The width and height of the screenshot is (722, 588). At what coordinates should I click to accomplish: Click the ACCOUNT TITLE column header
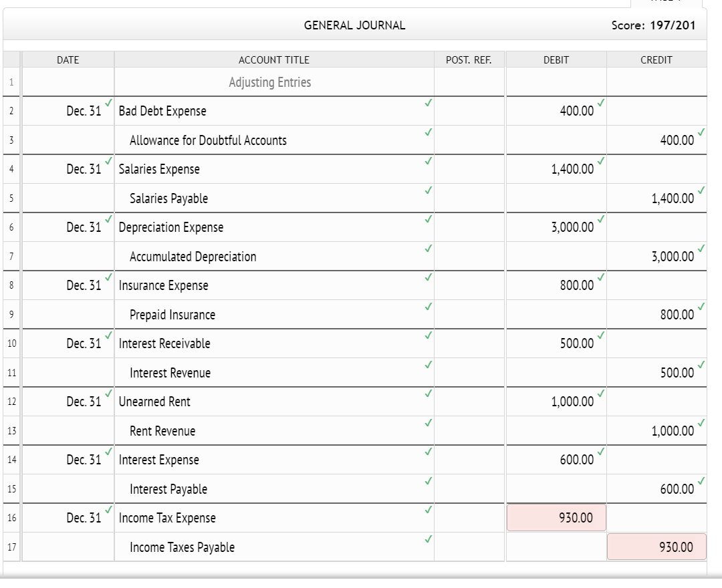tap(274, 60)
